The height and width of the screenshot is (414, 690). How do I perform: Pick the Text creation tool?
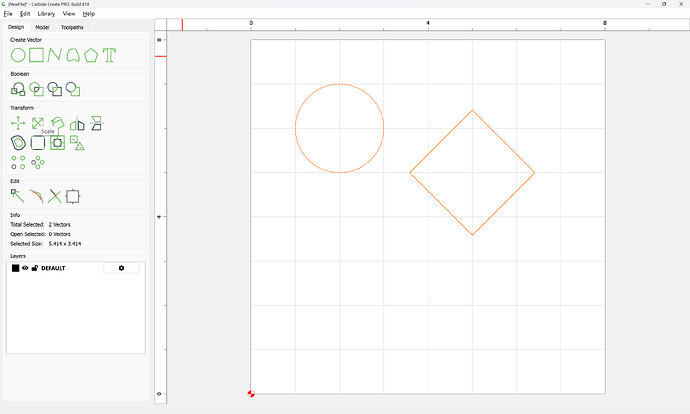click(x=110, y=55)
